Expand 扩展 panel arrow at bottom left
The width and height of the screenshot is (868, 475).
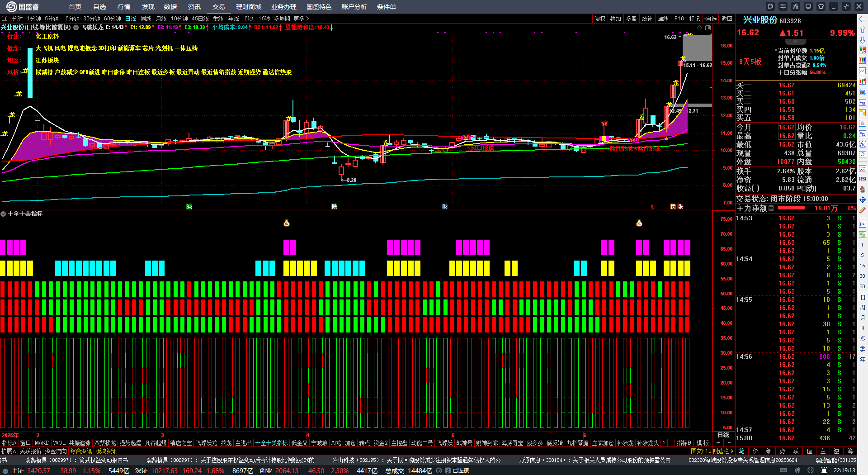[x=9, y=451]
